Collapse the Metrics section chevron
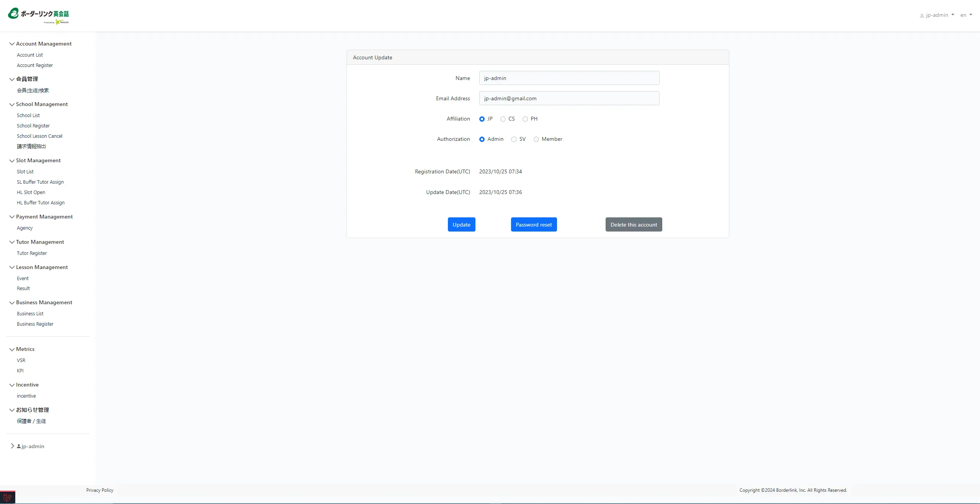Image resolution: width=980 pixels, height=504 pixels. (12, 349)
